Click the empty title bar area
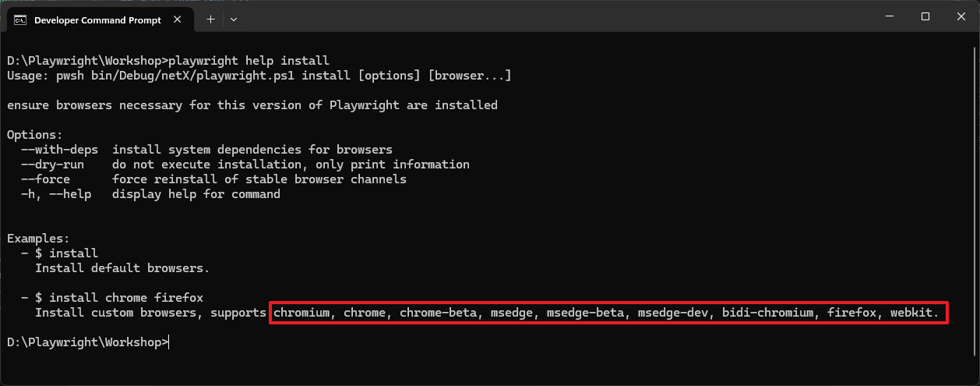This screenshot has width=980, height=386. point(553,16)
